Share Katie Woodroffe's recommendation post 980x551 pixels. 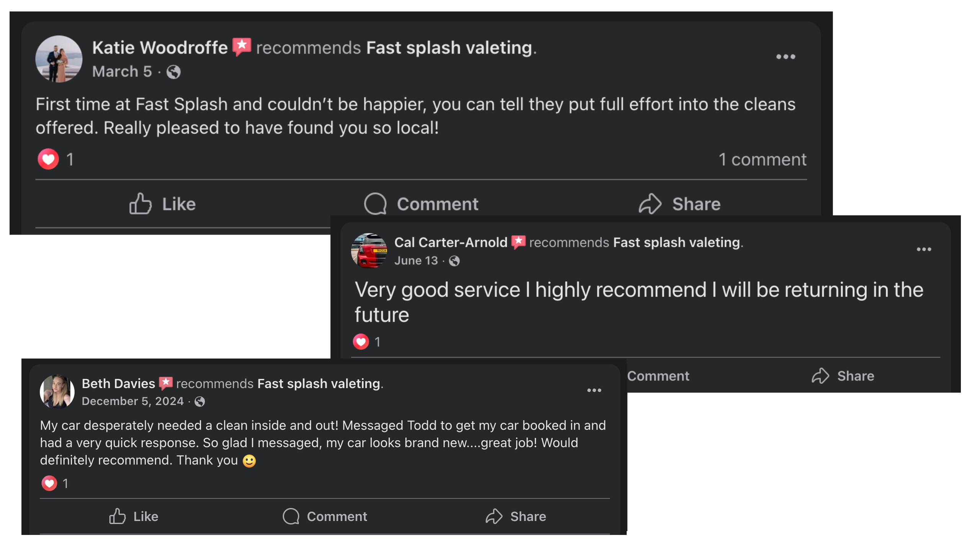(x=680, y=204)
